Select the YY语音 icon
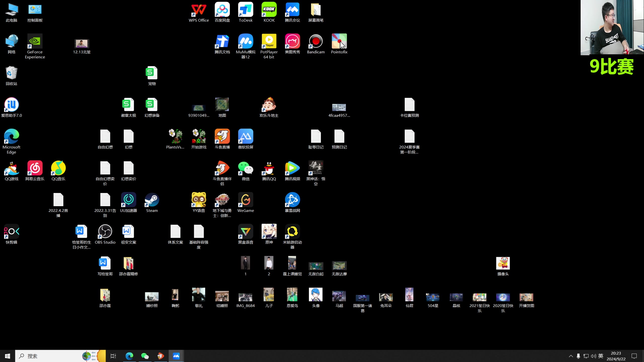 [199, 203]
